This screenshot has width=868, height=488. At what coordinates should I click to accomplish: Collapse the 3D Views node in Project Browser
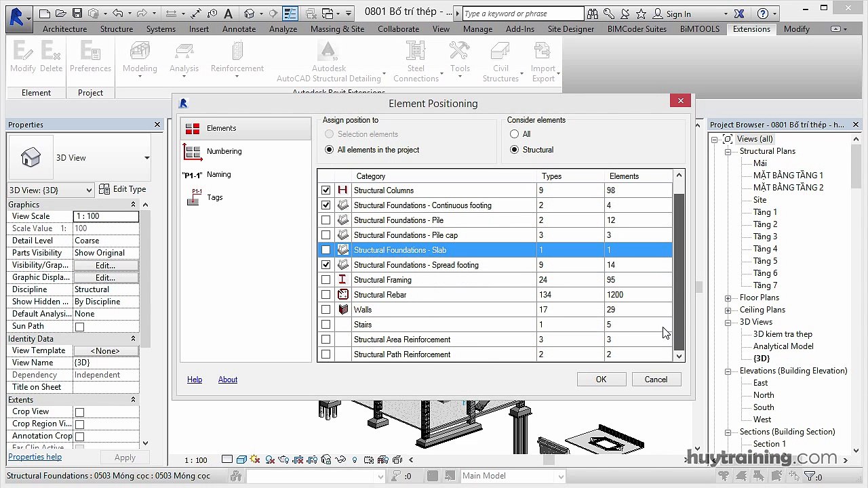coord(728,323)
